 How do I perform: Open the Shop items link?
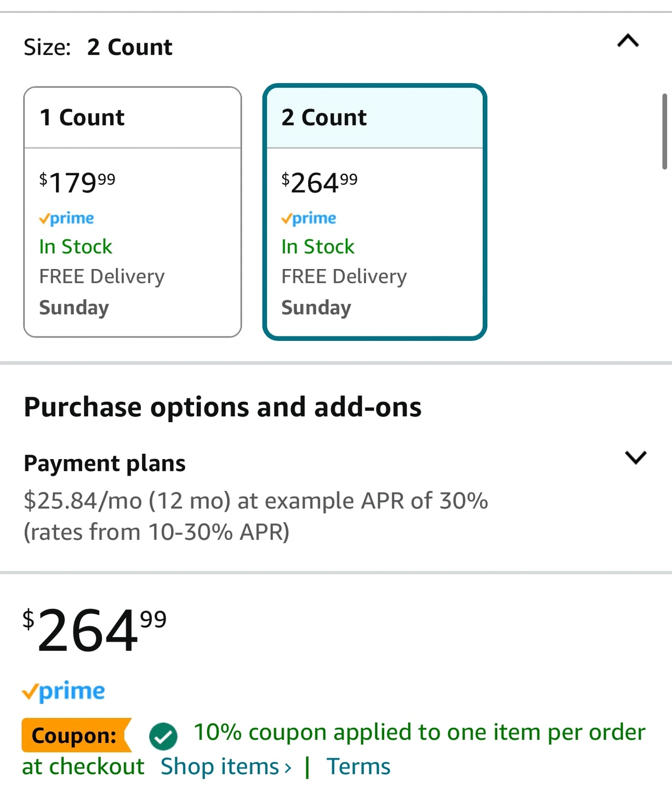[x=226, y=766]
